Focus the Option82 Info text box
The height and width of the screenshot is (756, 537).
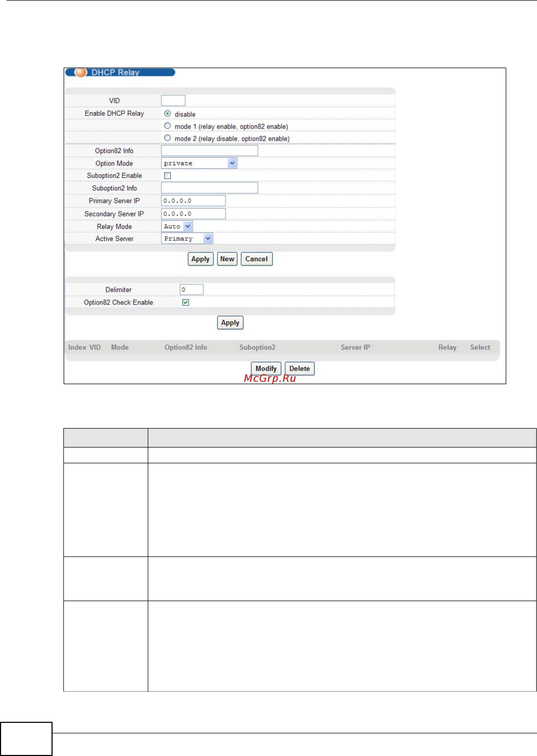pos(209,151)
